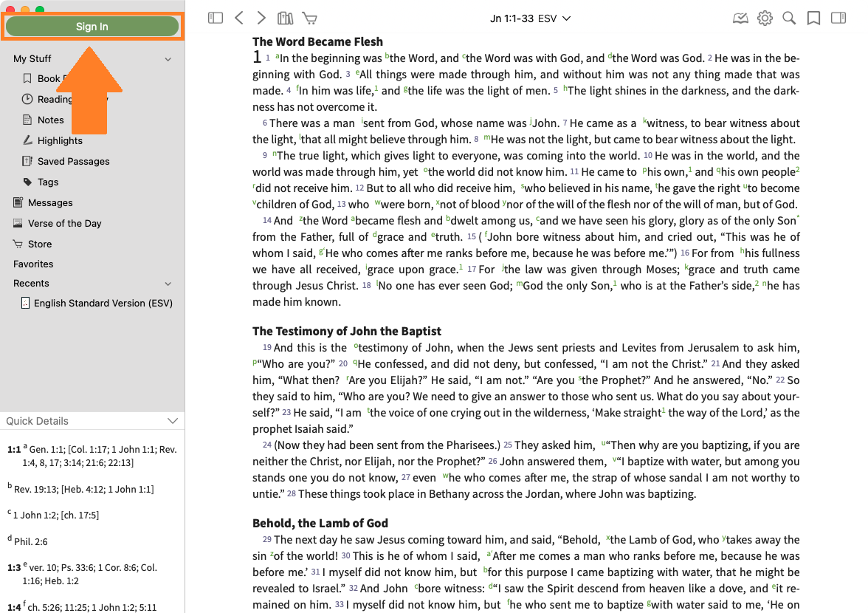The image size is (868, 613).
Task: Open Notes in the sidebar
Action: (x=50, y=120)
